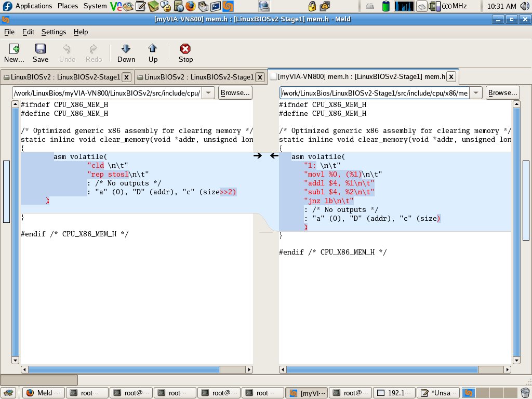Open the system monitor graph applet
This screenshot has width=532, height=399.
click(x=404, y=6)
